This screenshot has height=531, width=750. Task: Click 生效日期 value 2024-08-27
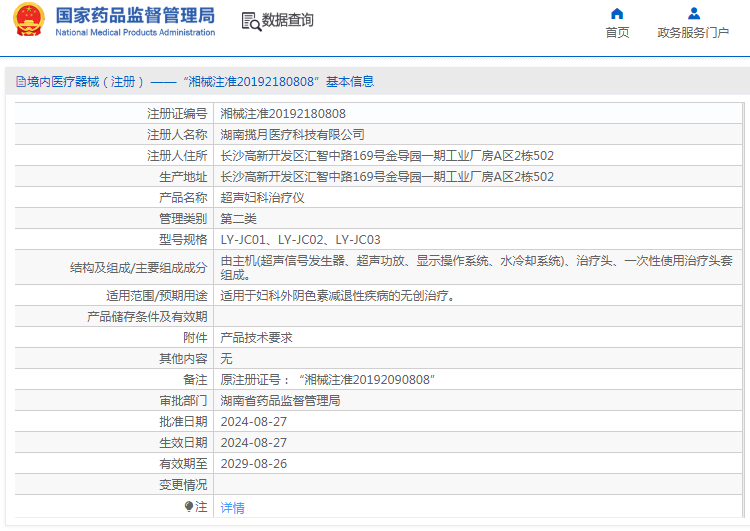254,443
